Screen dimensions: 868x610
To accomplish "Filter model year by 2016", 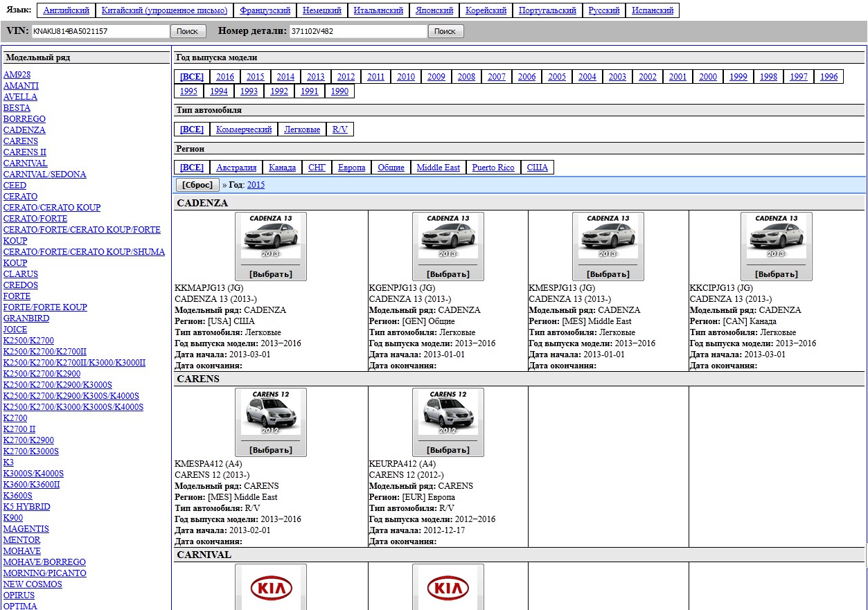I will click(x=225, y=77).
